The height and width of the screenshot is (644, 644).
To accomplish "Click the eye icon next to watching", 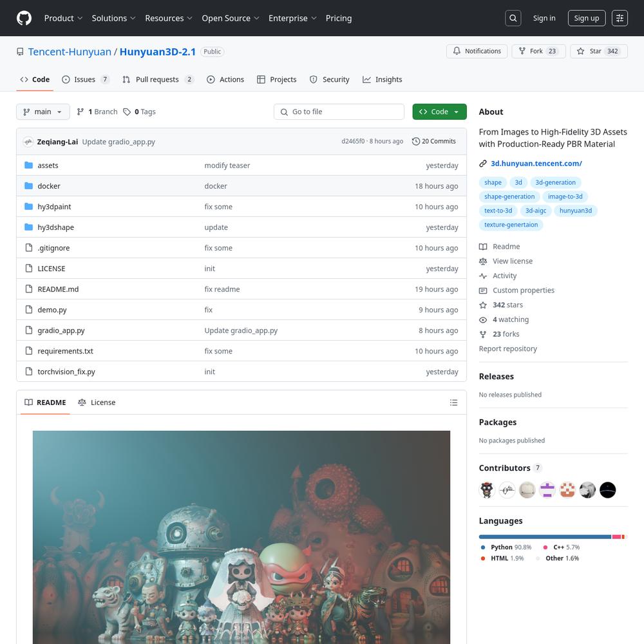I will (x=483, y=319).
